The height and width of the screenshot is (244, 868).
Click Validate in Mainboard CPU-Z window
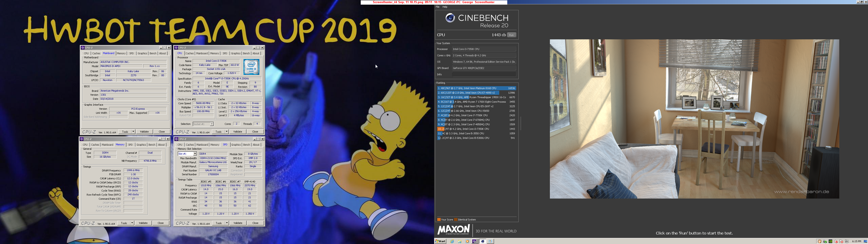(x=144, y=132)
